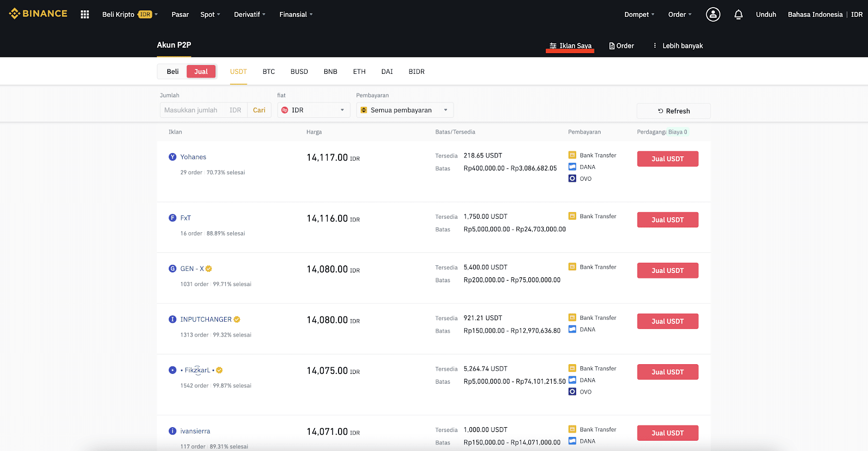This screenshot has height=451, width=868.
Task: Open the ivansierra merchant name link
Action: point(195,431)
